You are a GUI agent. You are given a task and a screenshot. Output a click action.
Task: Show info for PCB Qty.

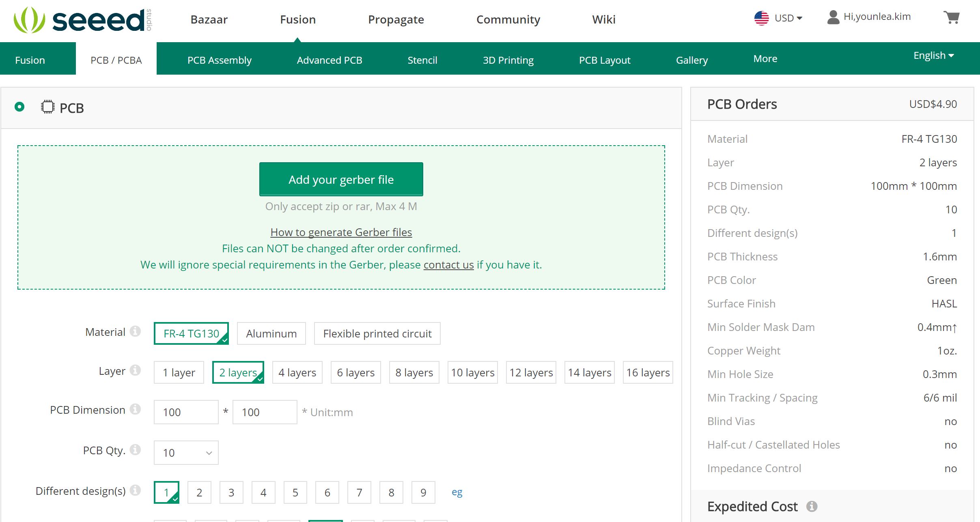135,450
